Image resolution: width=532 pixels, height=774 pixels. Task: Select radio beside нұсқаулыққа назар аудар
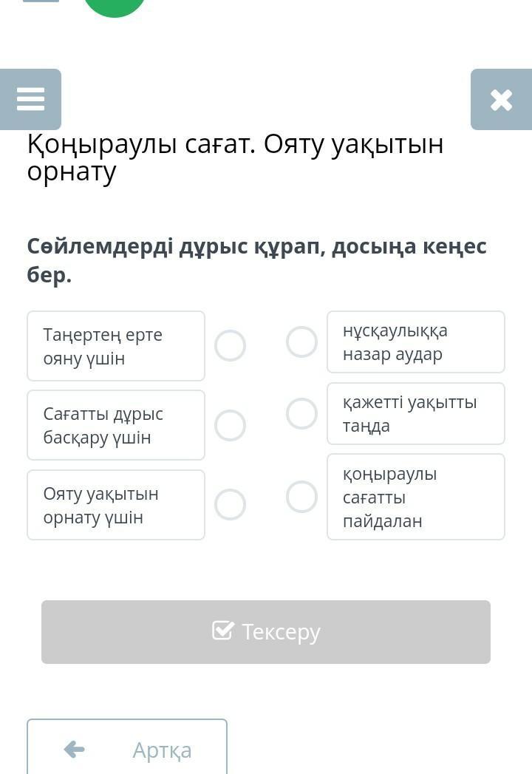click(x=301, y=342)
